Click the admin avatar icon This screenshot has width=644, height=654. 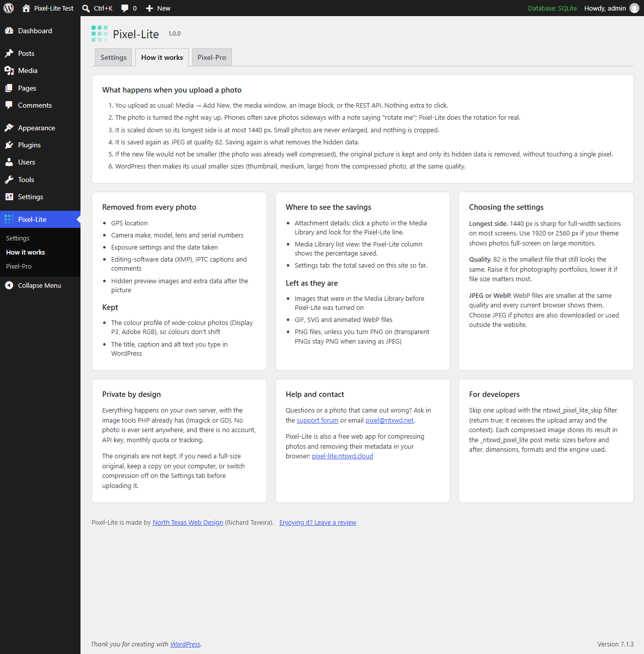(634, 8)
